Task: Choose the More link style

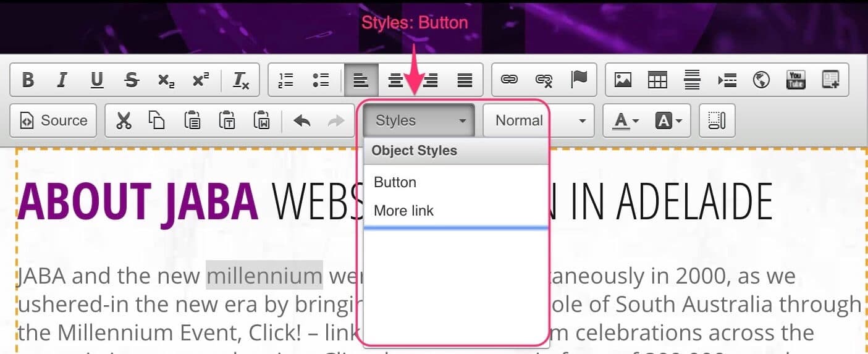Action: 456,211
